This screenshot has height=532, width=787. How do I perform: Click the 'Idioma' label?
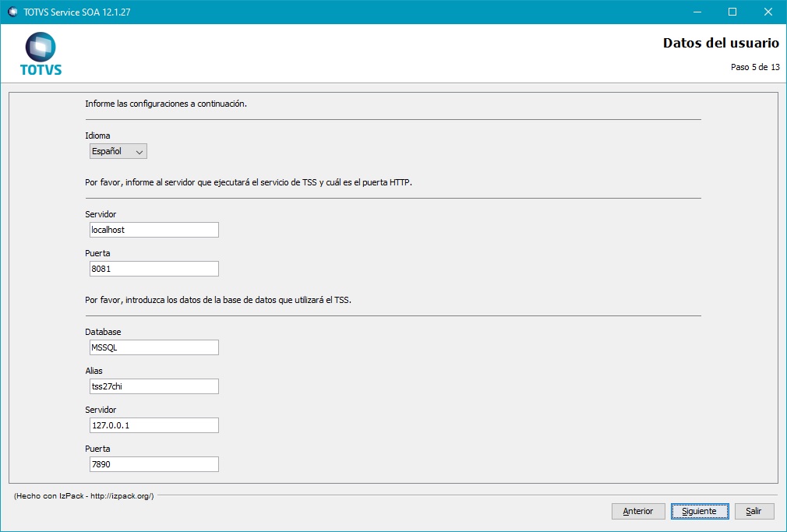click(97, 136)
